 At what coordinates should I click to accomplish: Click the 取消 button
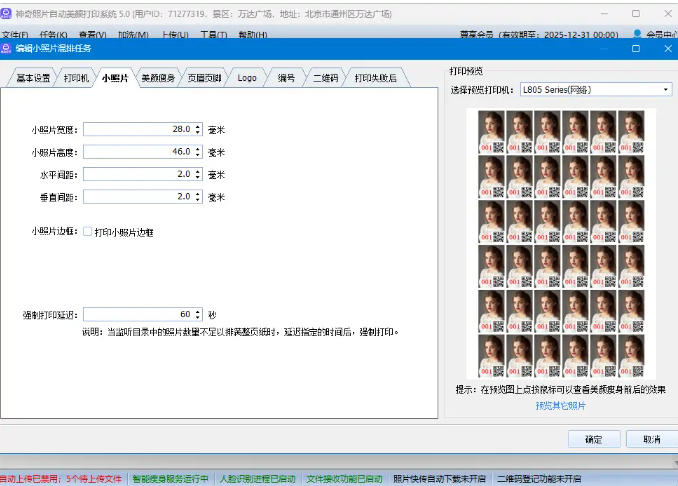651,439
